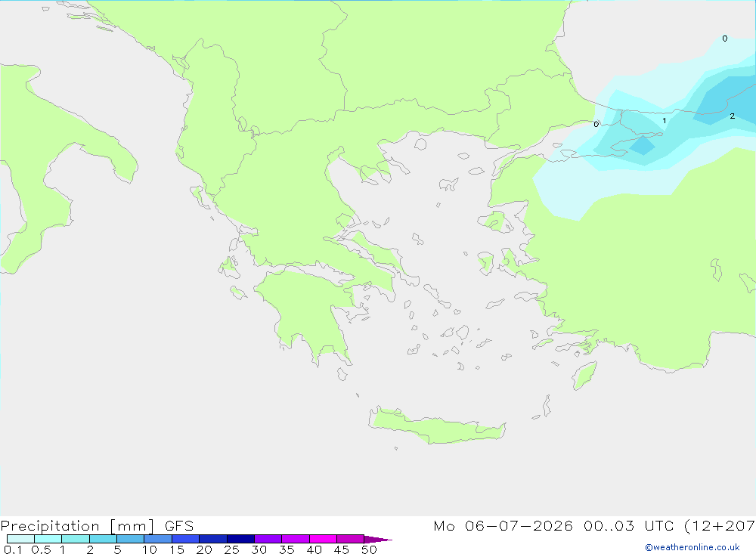Pick the 5–10 mm legend swatch

131,539
